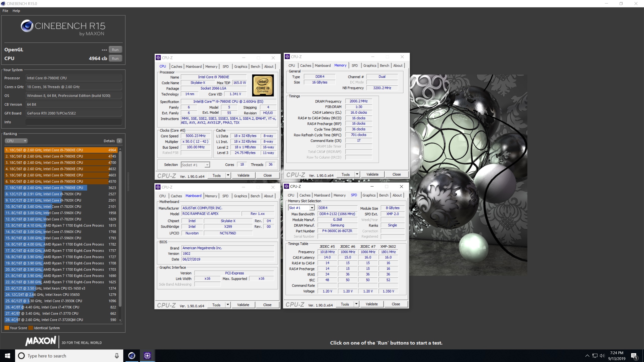The image size is (644, 362).
Task: Open Tools dropdown arrow in CPU-Z SPD window
Action: click(x=356, y=304)
